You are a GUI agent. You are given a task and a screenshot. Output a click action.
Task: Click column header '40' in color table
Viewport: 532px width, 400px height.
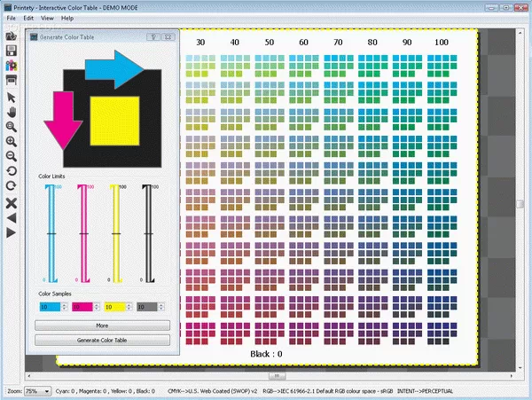click(235, 43)
